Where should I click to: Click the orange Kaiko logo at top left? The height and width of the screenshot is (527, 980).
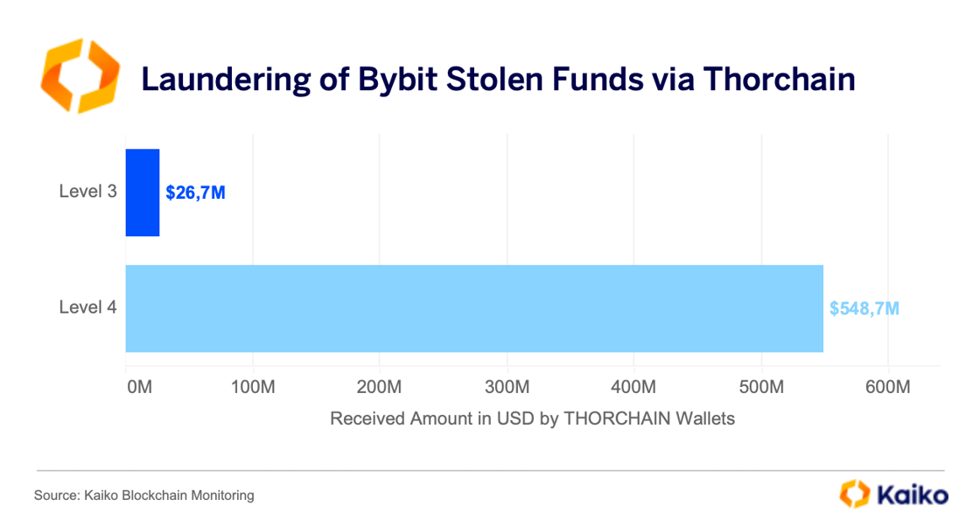click(80, 77)
